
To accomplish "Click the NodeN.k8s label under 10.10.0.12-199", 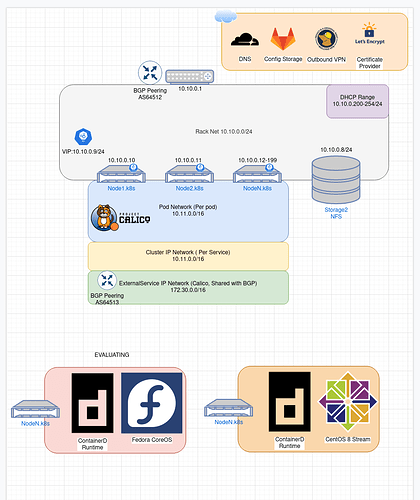I will tap(257, 188).
